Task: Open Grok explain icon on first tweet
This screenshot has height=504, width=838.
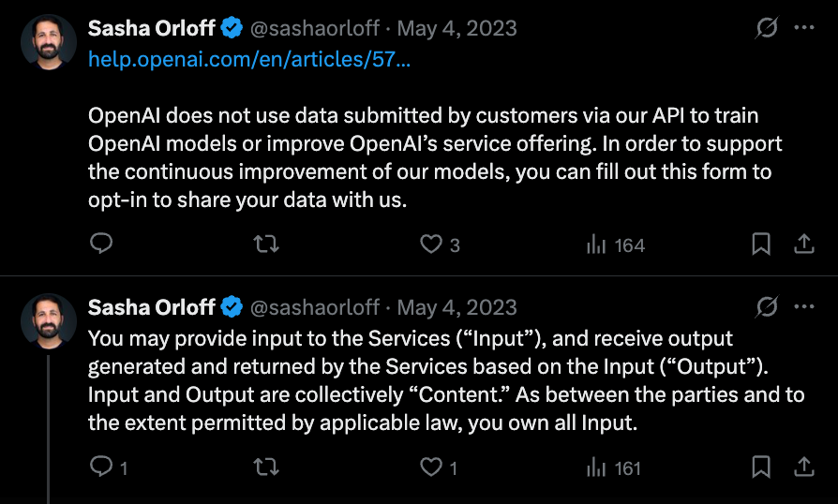Action: pyautogui.click(x=767, y=28)
